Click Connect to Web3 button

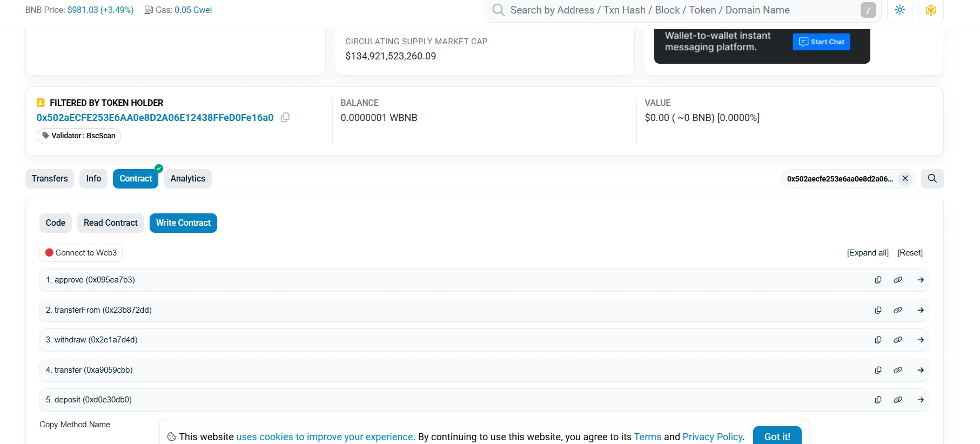[81, 253]
